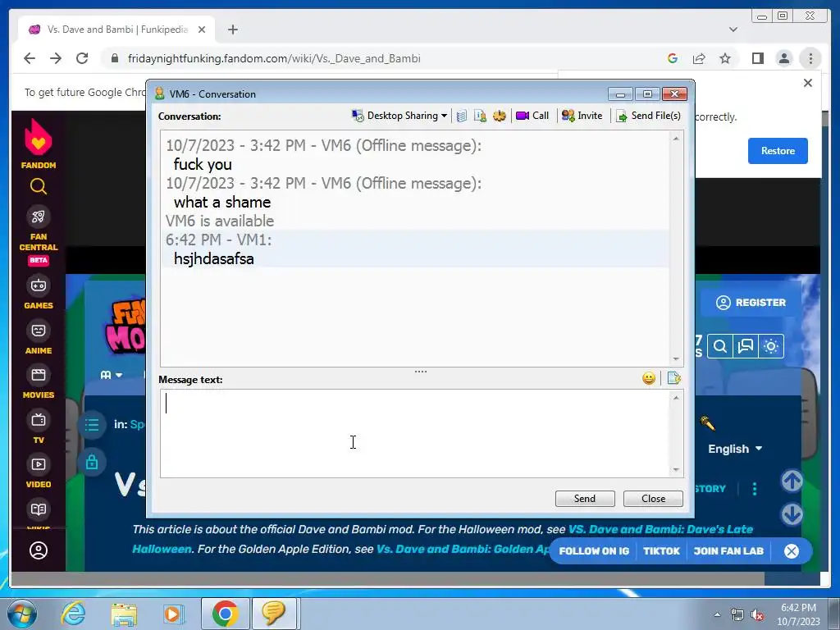
Task: Click the Fandom sidebar user account icon
Action: pos(38,550)
